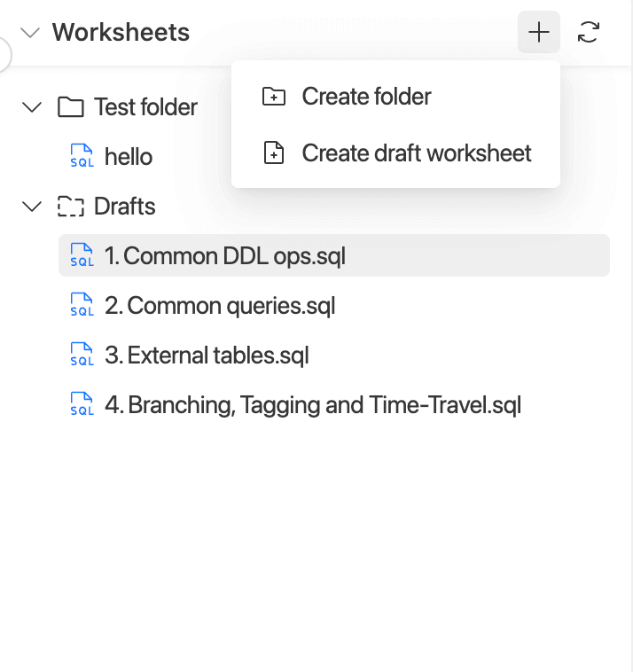Click the Test folder icon
Screen dimensions: 633x672
tap(70, 107)
